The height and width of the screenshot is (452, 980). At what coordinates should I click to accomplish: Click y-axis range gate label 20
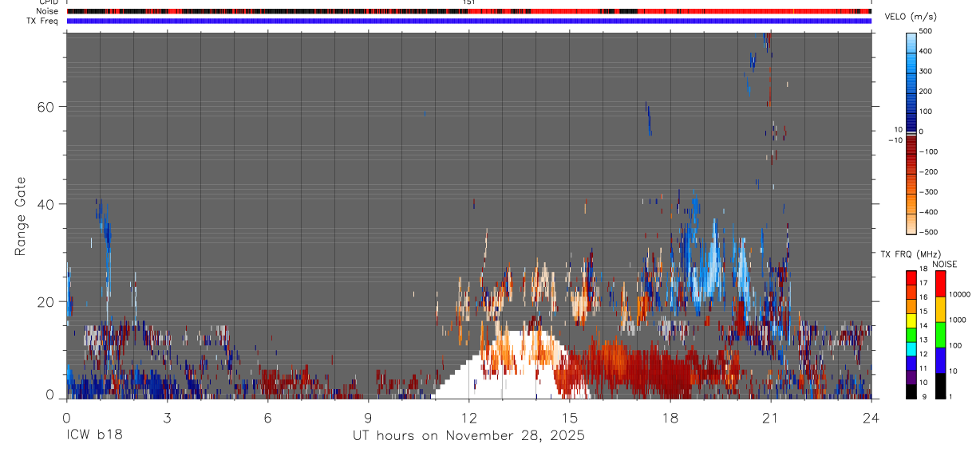tap(46, 302)
